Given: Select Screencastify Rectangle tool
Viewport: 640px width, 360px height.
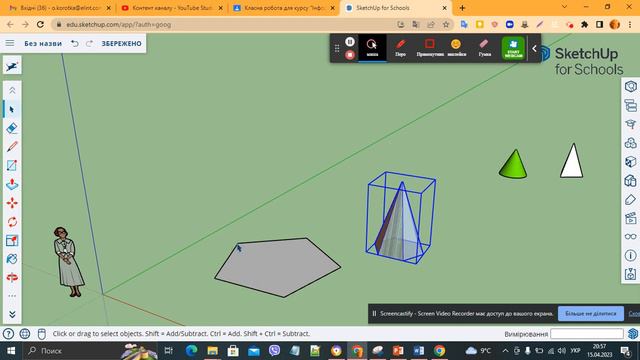Looking at the screenshot, I should (x=430, y=48).
